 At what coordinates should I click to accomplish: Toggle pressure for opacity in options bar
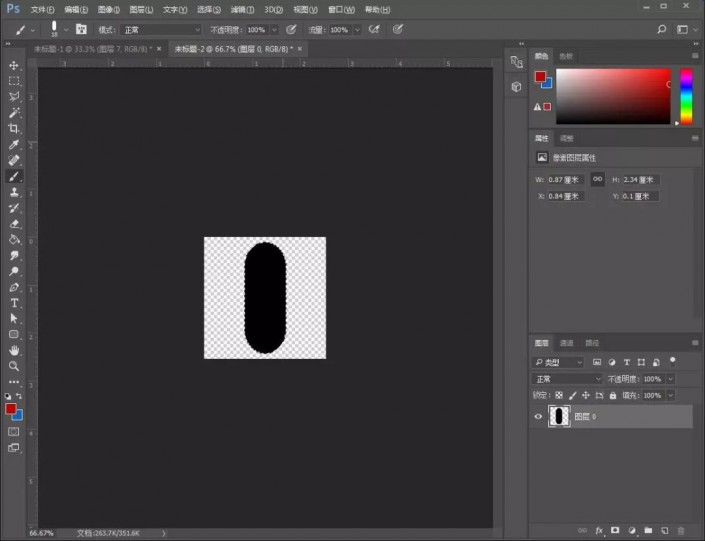click(x=291, y=30)
